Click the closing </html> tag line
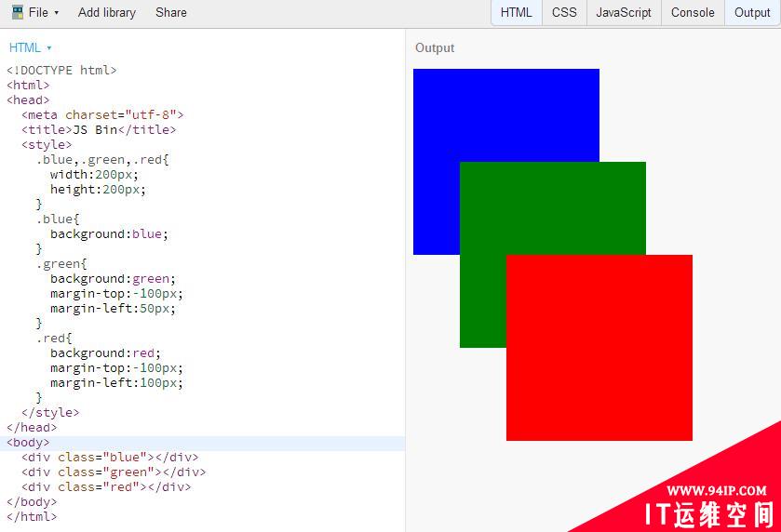This screenshot has height=532, width=781. click(x=32, y=516)
